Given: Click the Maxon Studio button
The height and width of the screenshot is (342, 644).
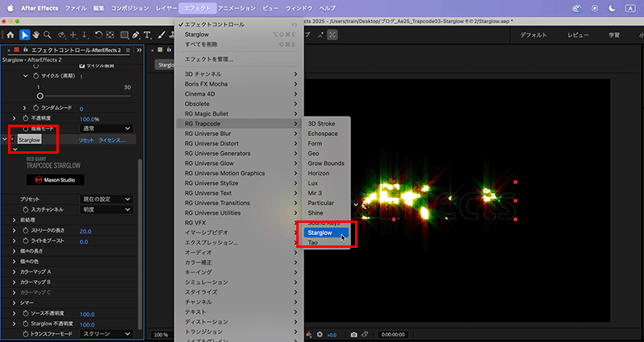Looking at the screenshot, I should point(56,179).
